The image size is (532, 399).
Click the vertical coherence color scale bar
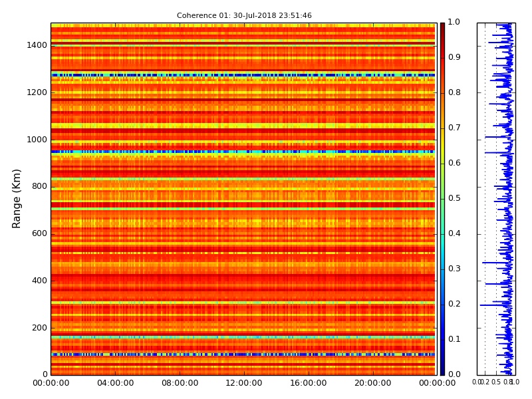[x=442, y=199]
